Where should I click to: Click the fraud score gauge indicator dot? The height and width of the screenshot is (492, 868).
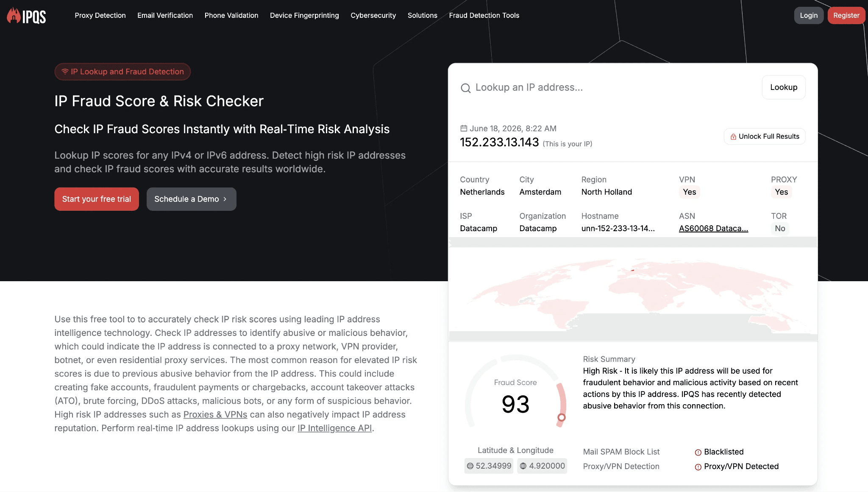[561, 417]
